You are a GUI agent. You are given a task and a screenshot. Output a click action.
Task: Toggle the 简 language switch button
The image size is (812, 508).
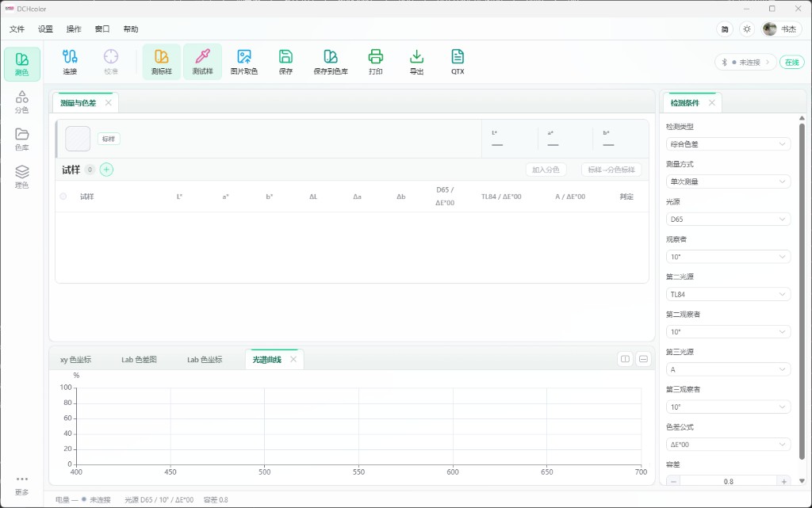[725, 29]
